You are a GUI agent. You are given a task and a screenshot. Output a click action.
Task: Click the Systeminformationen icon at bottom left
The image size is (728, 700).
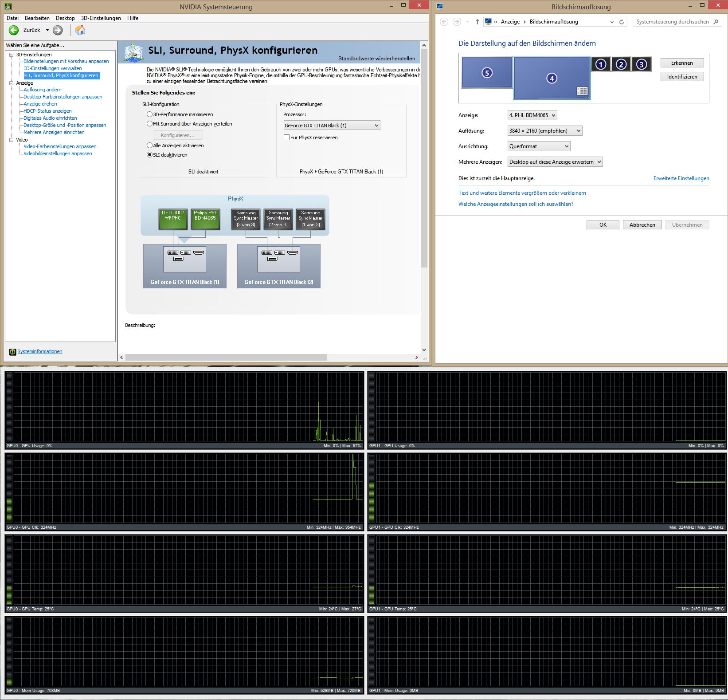12,351
